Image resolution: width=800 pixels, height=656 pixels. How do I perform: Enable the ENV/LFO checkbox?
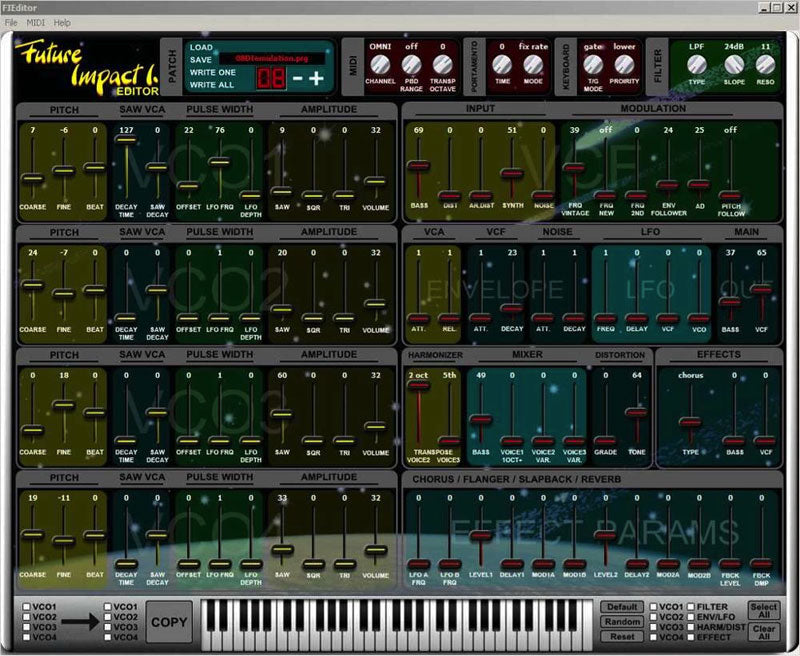click(x=691, y=617)
